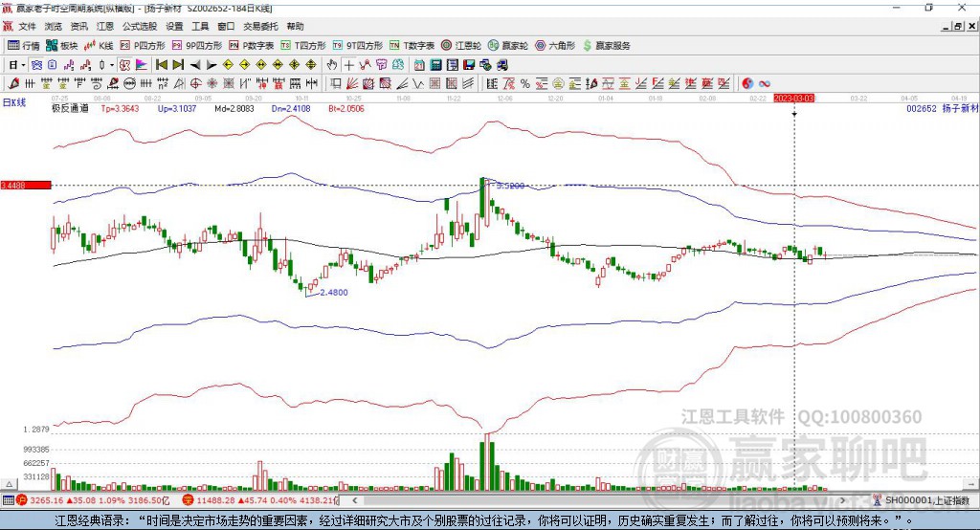Open the 工具 menu
Viewport: 980px width, 530px height.
click(x=200, y=26)
